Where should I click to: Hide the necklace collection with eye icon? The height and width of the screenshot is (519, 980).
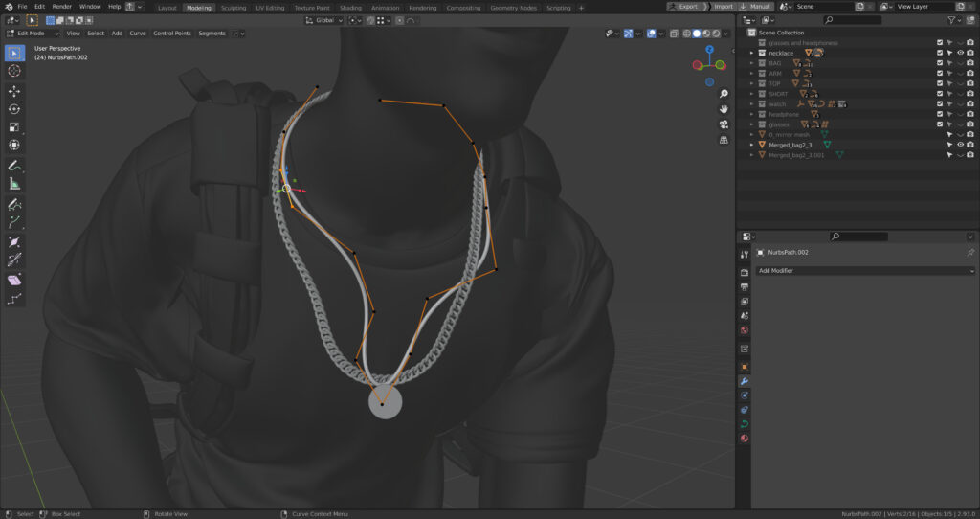point(960,53)
